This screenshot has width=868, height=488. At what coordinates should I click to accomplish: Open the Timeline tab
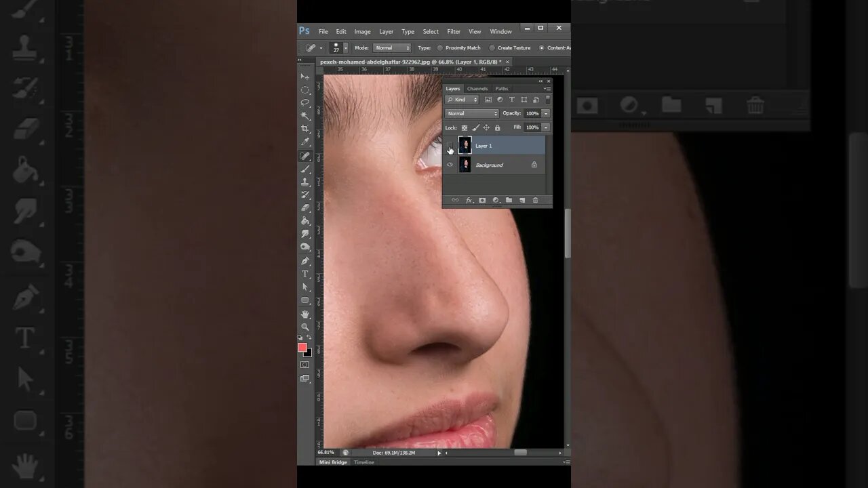click(x=363, y=462)
